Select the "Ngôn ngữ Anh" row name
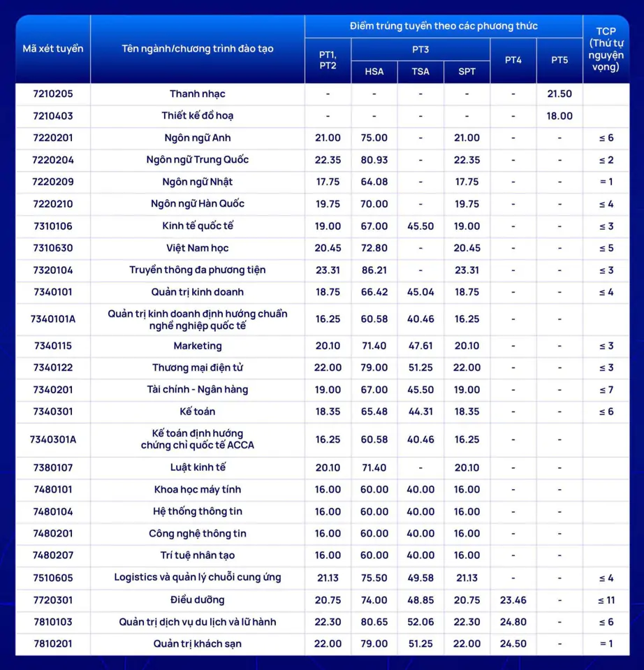This screenshot has width=644, height=670. click(197, 138)
